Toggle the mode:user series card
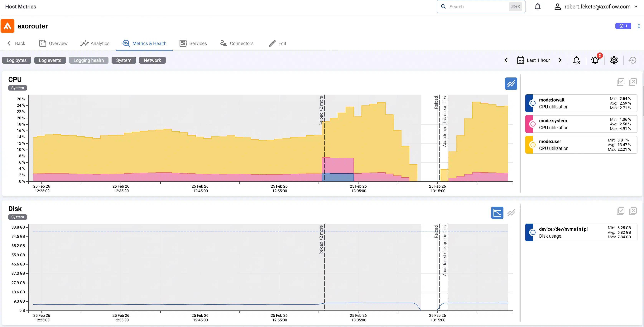This screenshot has height=327, width=644. point(581,145)
